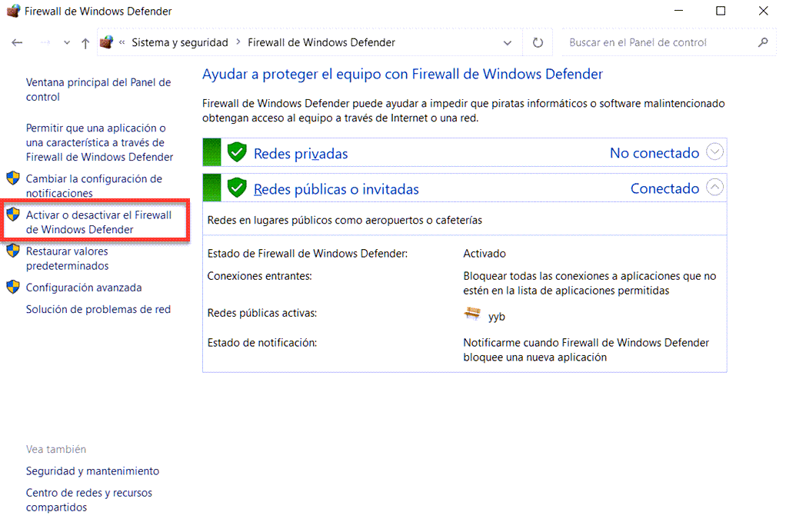Image resolution: width=786 pixels, height=532 pixels.
Task: Click the Conectado status text
Action: [x=664, y=188]
